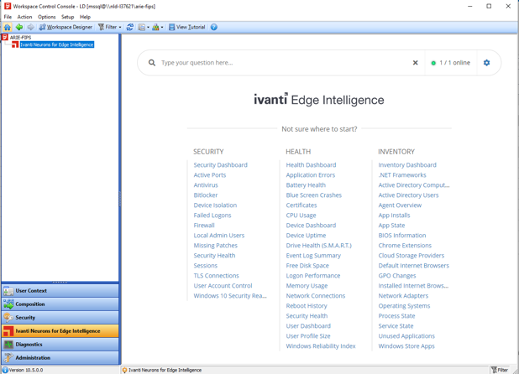Click the Filter button in status bar
The width and height of the screenshot is (519, 374).
coord(499,370)
